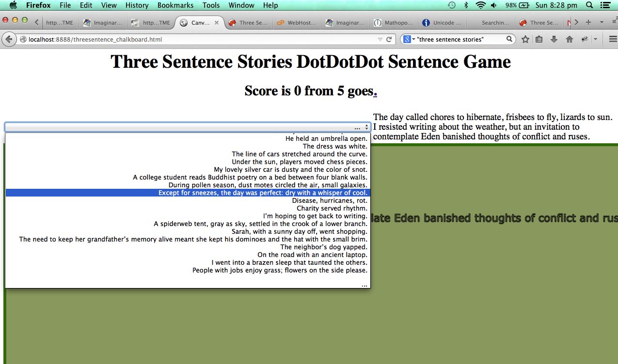
Task: Open the History menu
Action: click(137, 5)
